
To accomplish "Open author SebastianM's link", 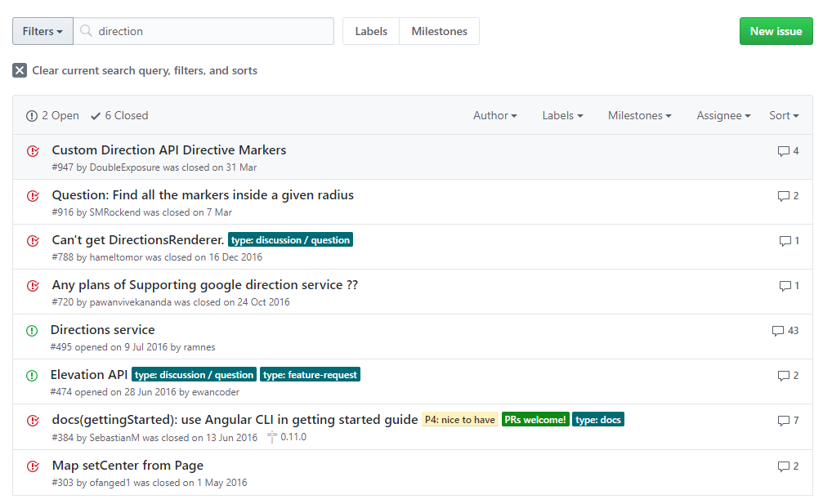I will coord(114,437).
